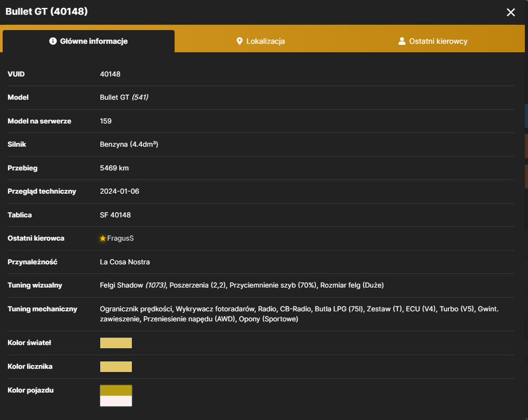Select the white lower Kolor pojazdu swatch

(x=116, y=401)
